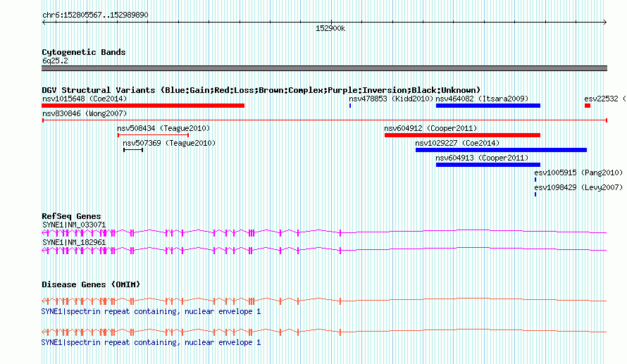Select the 6q25.2 cytogenetic band bar
The image size is (627, 364).
click(324, 68)
